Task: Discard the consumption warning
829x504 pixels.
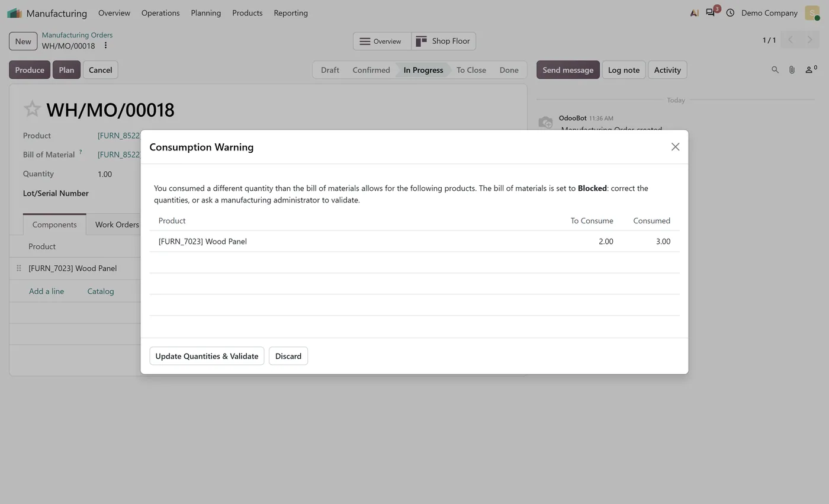Action: (x=288, y=356)
